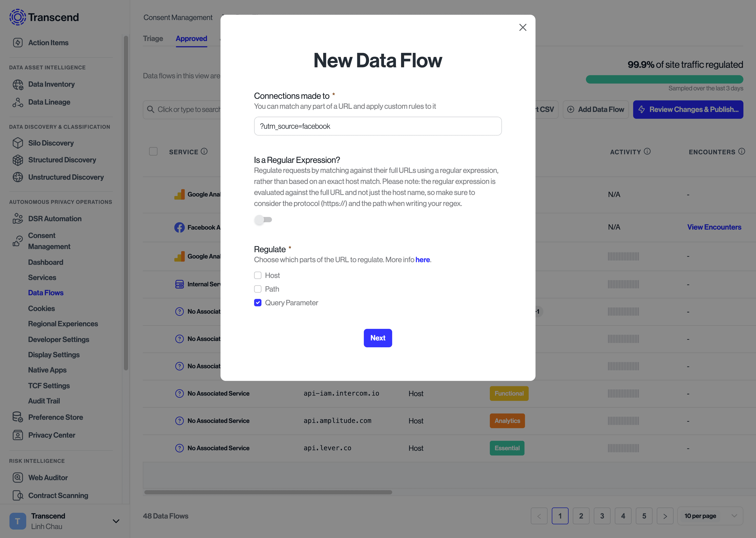The image size is (756, 538).
Task: Select the Data Inventory icon
Action: point(18,85)
